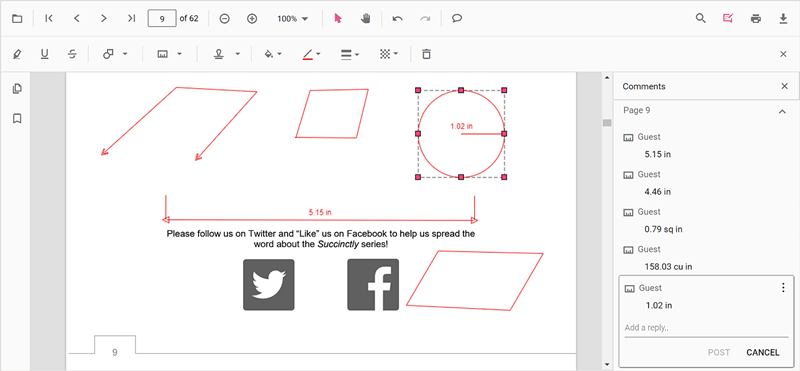Select the 5.15 in comment entry

pos(706,145)
